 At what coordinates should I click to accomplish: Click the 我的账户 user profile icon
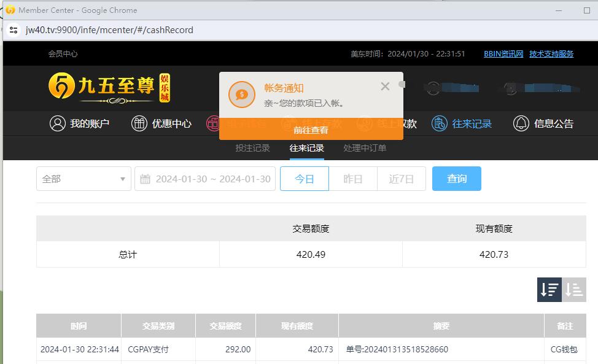(58, 123)
